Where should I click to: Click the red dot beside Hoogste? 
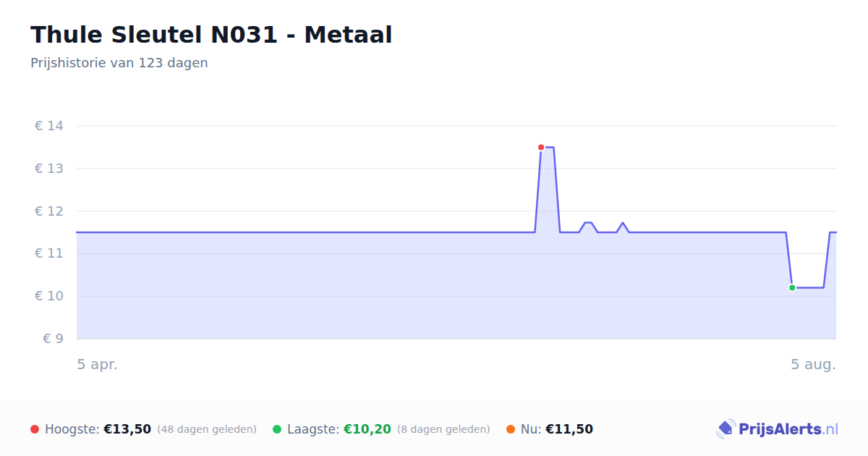tap(35, 429)
